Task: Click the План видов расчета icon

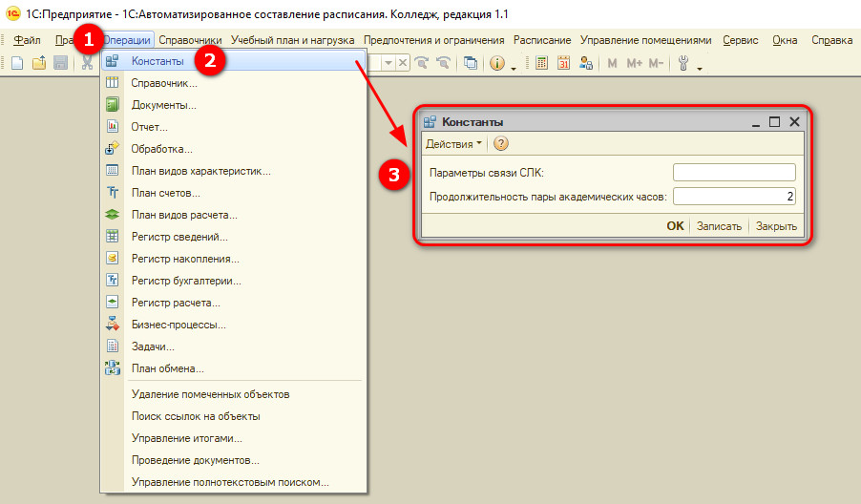Action: pyautogui.click(x=112, y=214)
